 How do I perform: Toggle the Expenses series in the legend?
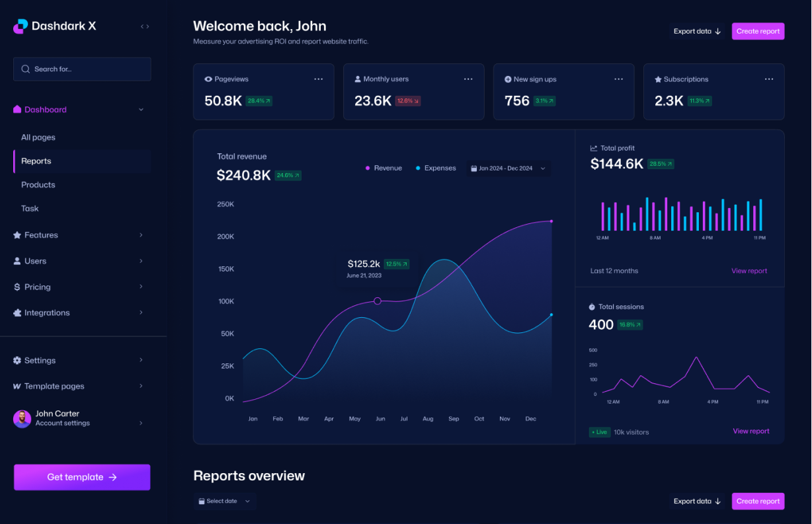point(435,168)
